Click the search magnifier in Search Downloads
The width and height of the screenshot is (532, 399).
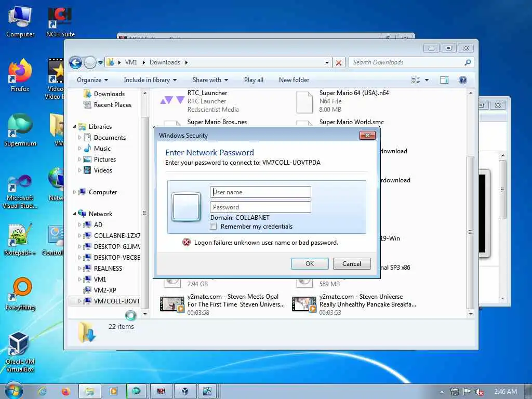[468, 62]
